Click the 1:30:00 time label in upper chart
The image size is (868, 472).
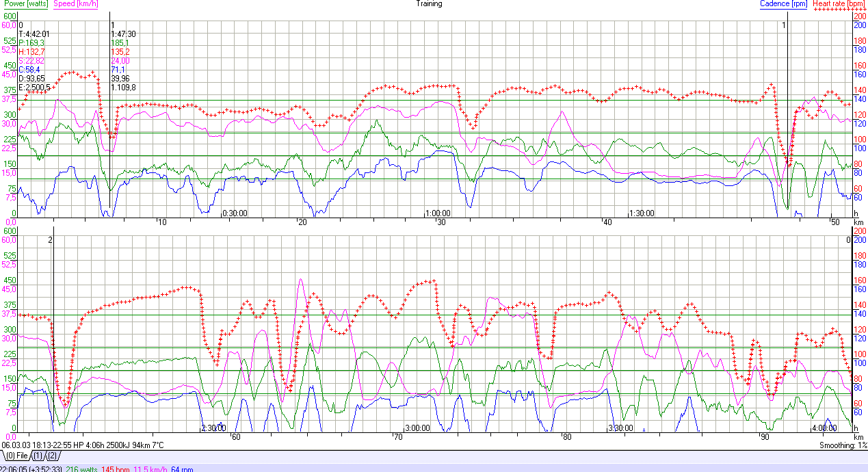(641, 213)
